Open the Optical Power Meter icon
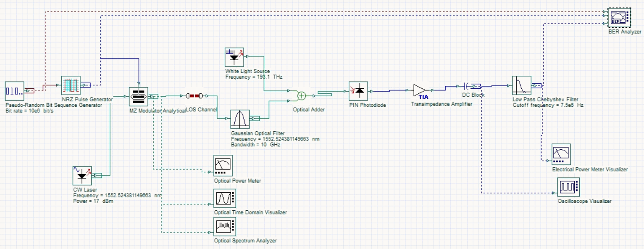644x249 pixels. [x=223, y=166]
